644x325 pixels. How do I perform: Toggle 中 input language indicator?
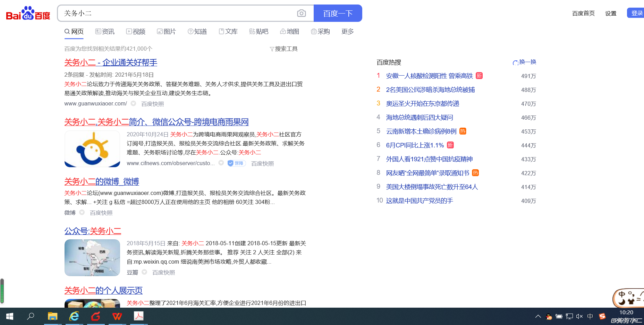point(590,316)
